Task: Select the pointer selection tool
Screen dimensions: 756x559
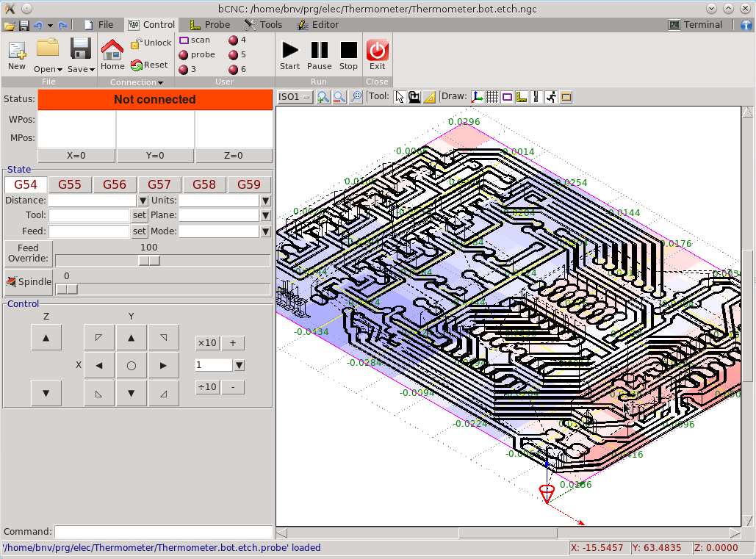Action: [x=399, y=96]
